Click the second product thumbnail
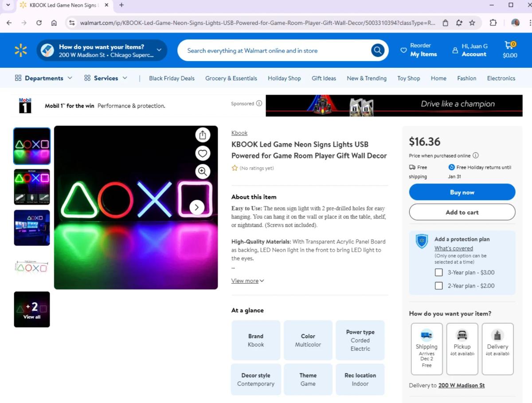This screenshot has height=403, width=532. pos(31,187)
